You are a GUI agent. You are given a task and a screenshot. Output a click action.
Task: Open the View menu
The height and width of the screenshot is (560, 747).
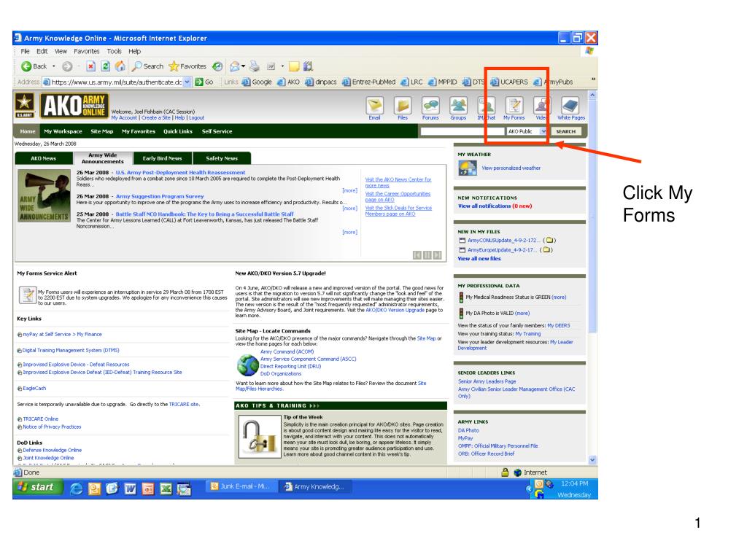[61, 51]
